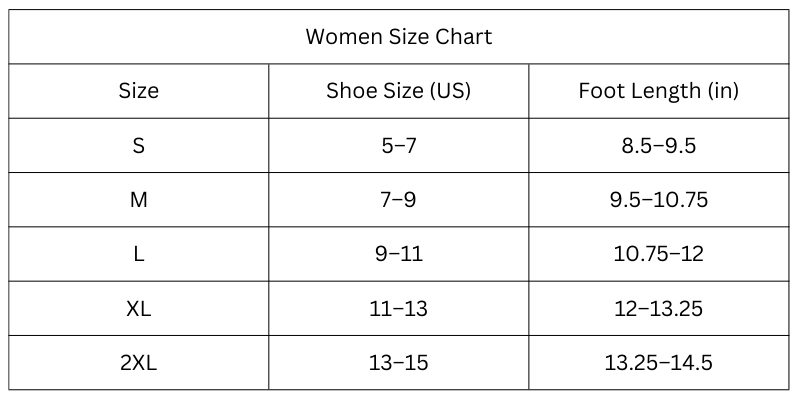Select the Foot Length (in) header
Image resolution: width=800 pixels, height=400 pixels.
(659, 91)
